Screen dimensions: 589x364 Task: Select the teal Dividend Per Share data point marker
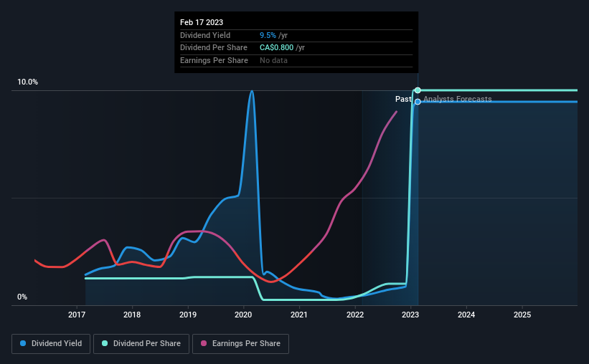(418, 90)
